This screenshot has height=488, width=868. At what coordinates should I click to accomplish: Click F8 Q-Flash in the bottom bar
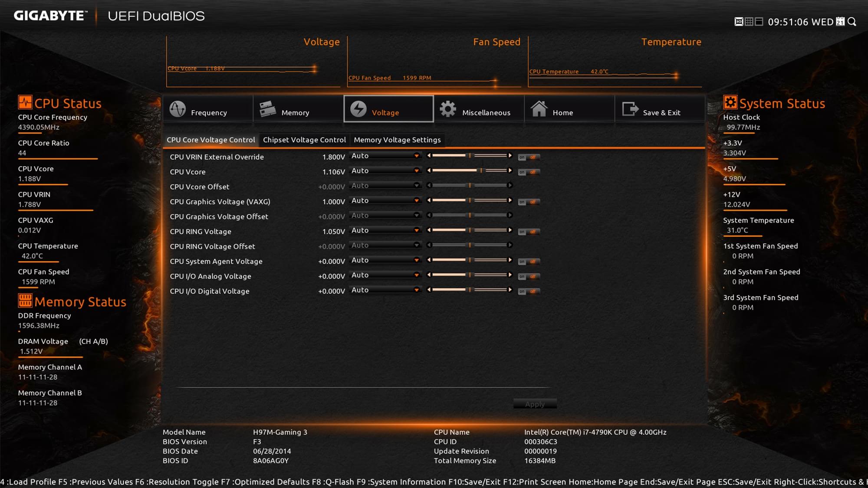point(333,482)
